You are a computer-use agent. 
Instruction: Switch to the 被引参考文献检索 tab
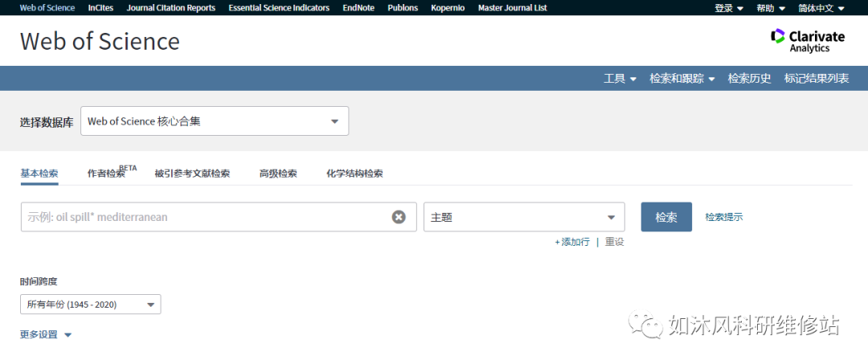192,173
